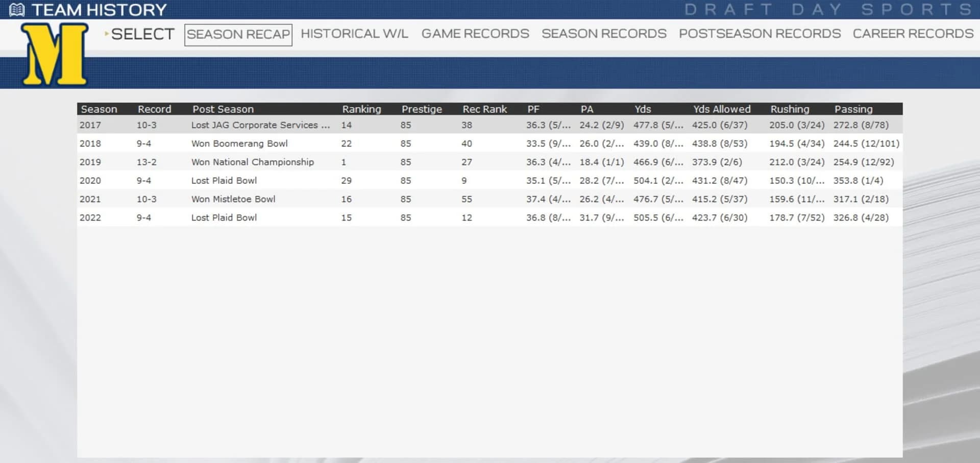View SEASON RECORDS
This screenshot has width=980, height=463.
[x=604, y=34]
